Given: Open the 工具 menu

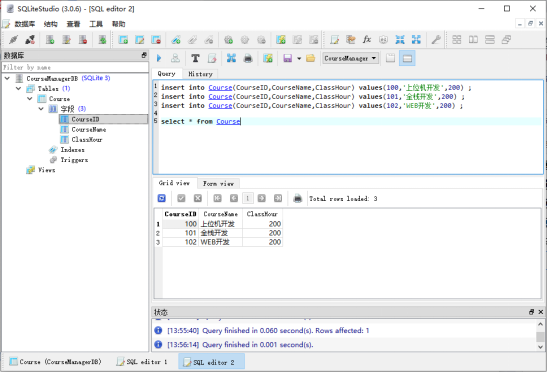Looking at the screenshot, I should click(96, 24).
